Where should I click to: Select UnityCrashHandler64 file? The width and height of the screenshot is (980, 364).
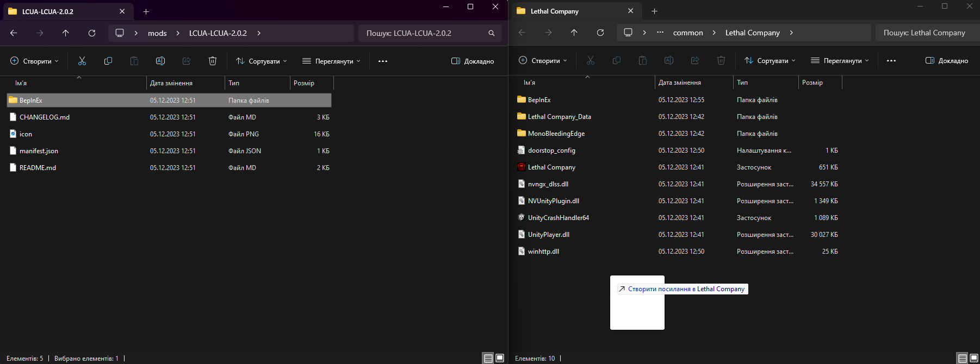pyautogui.click(x=678, y=218)
